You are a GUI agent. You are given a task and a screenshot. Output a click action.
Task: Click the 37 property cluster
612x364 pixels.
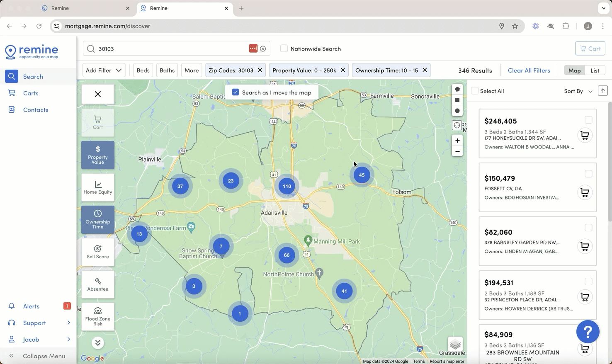(180, 186)
